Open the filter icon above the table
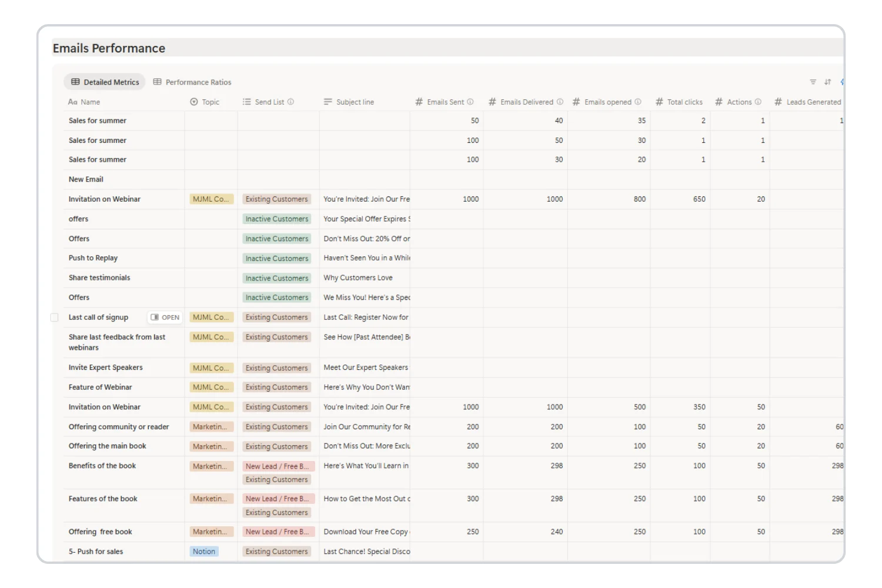The width and height of the screenshot is (882, 588). pos(813,82)
